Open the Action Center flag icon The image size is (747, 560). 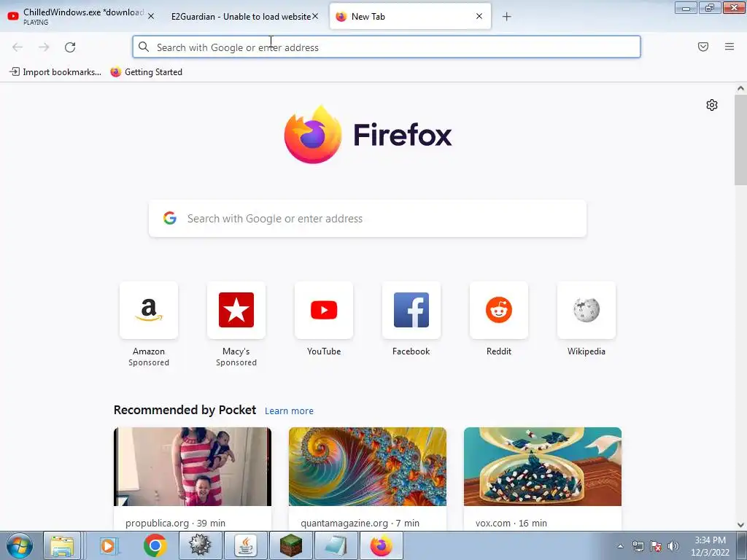click(x=656, y=546)
